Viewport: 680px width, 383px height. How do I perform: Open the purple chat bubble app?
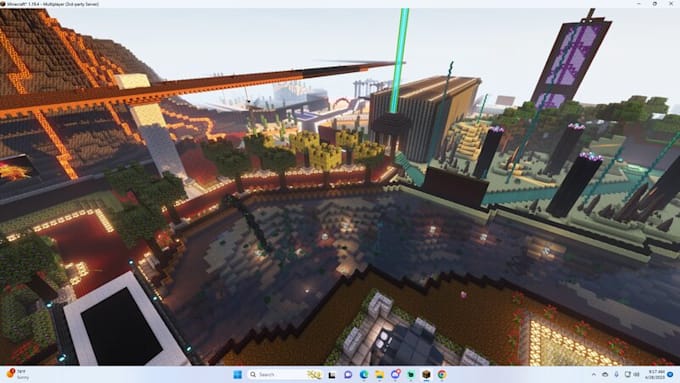point(348,375)
